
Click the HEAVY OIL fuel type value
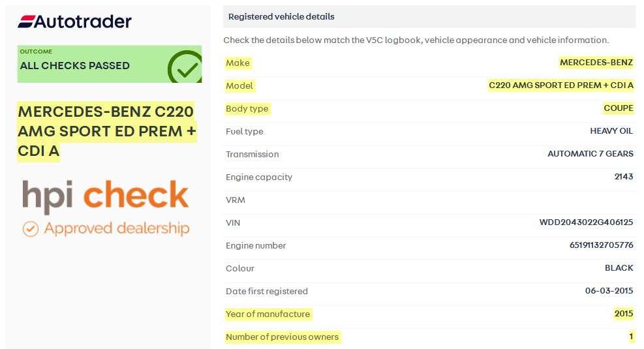[x=611, y=131]
